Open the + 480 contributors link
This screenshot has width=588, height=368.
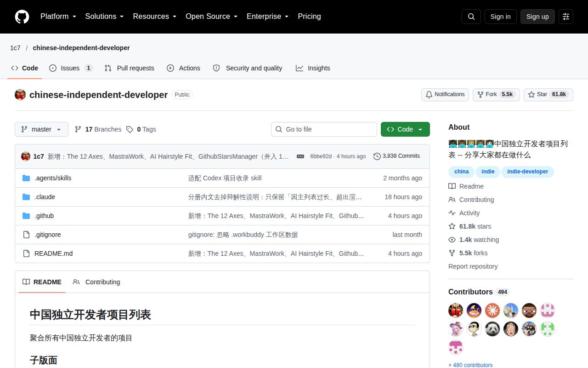coord(470,365)
